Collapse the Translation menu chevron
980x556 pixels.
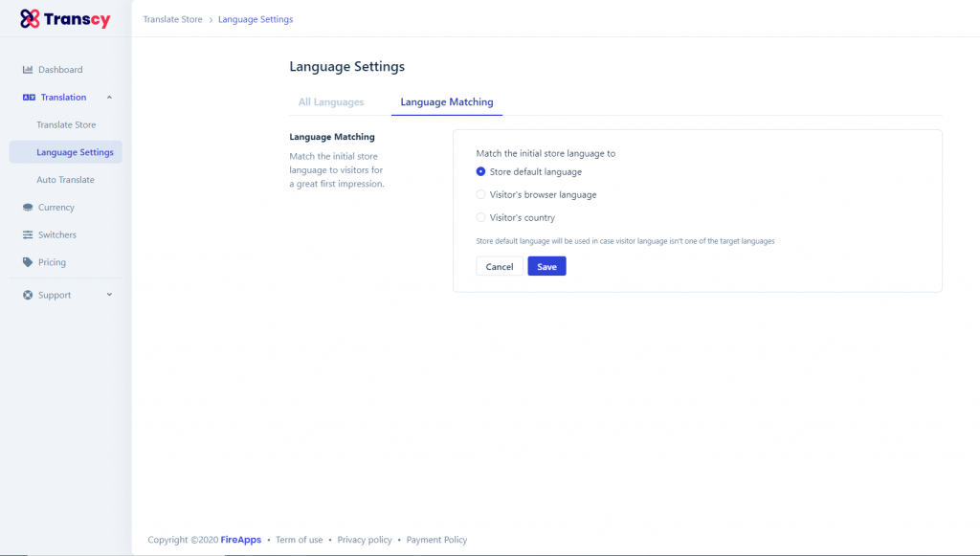point(109,98)
